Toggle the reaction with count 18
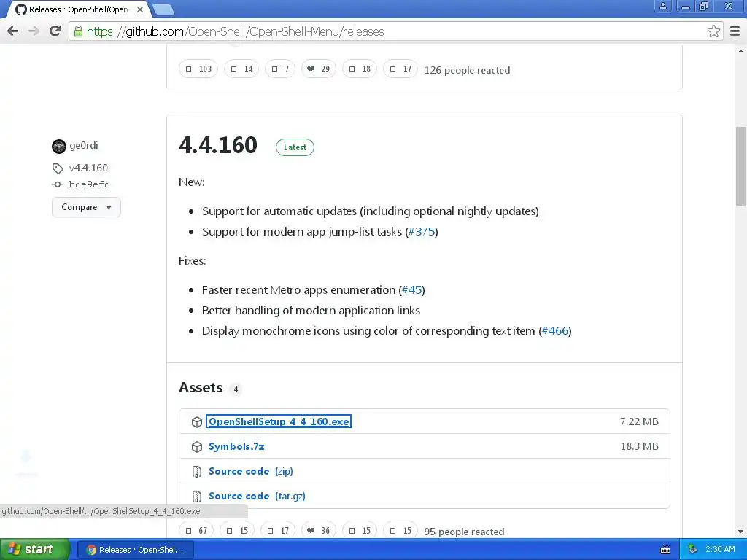The width and height of the screenshot is (747, 560). pos(360,69)
